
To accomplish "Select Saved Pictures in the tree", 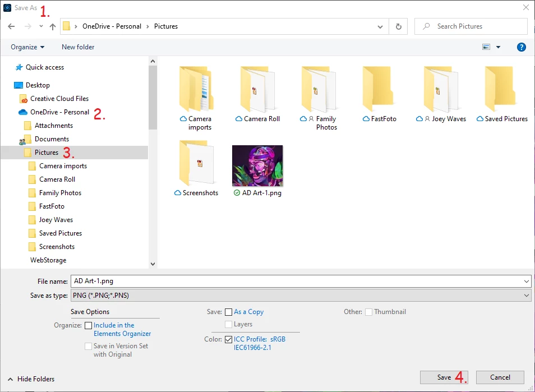I will pos(61,233).
